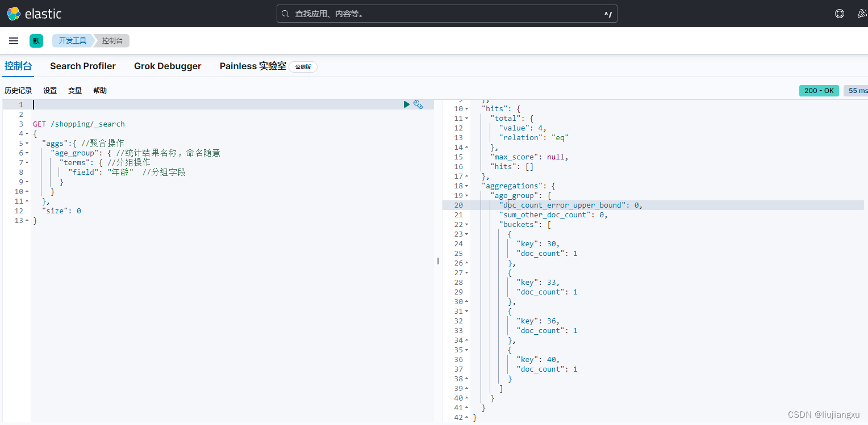868x425 pixels.
Task: Click the "size": 0 line
Action: coord(61,211)
